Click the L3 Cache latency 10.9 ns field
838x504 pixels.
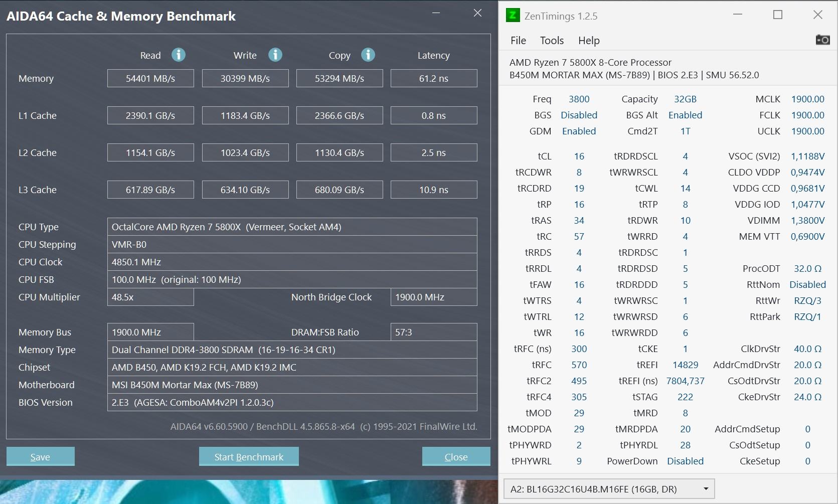434,190
